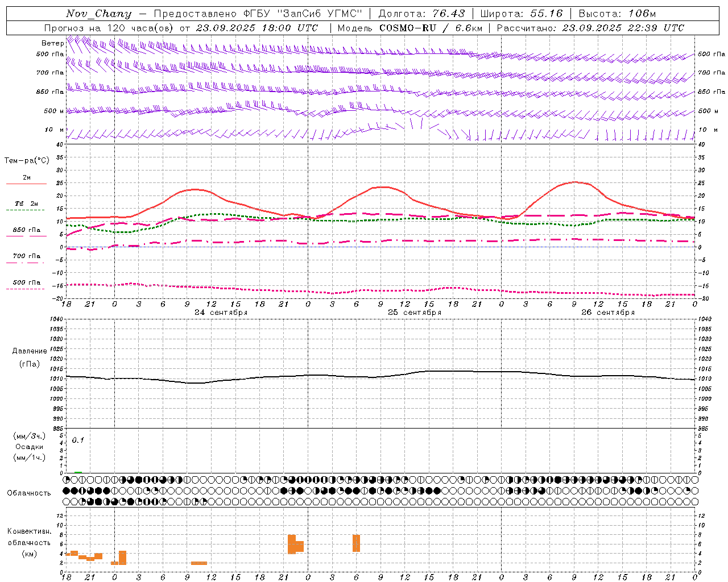The width and height of the screenshot is (728, 582).
Task: Click the 500 м wind level label on left
Action: click(54, 111)
